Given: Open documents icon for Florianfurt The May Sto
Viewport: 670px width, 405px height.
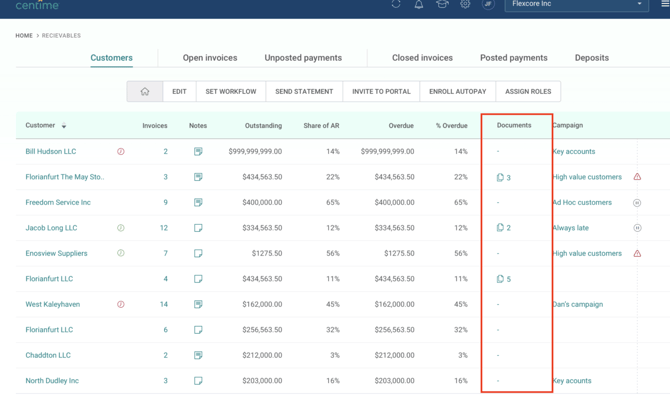Looking at the screenshot, I should (500, 177).
